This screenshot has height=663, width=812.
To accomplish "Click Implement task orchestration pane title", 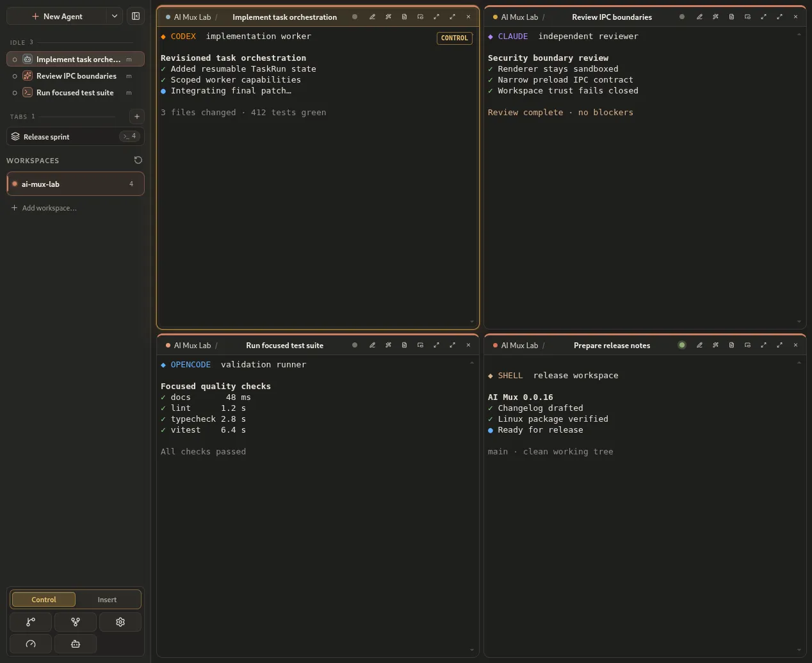I will pos(284,17).
